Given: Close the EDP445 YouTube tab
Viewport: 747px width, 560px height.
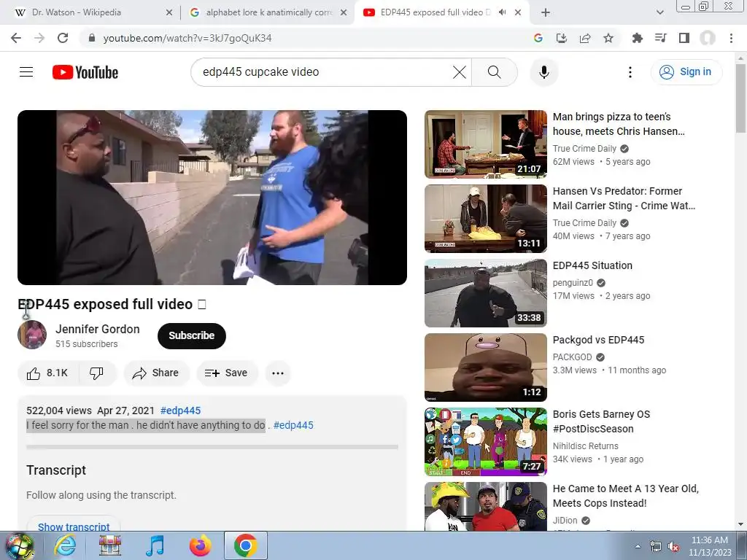Looking at the screenshot, I should point(518,12).
